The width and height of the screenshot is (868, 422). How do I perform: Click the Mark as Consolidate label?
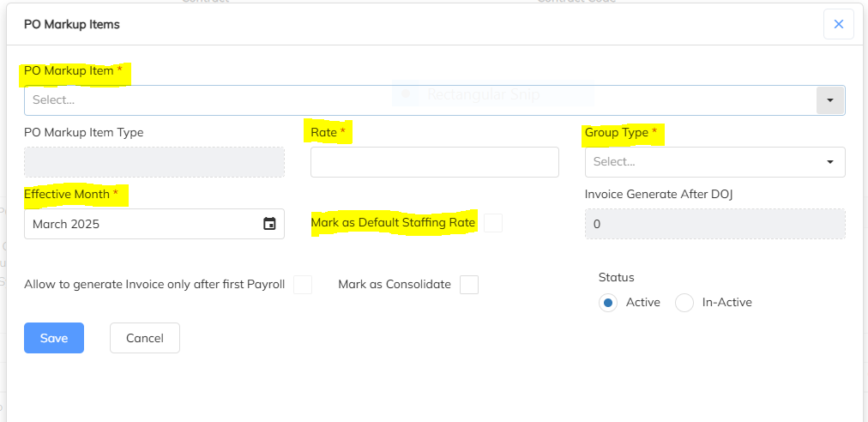click(395, 284)
